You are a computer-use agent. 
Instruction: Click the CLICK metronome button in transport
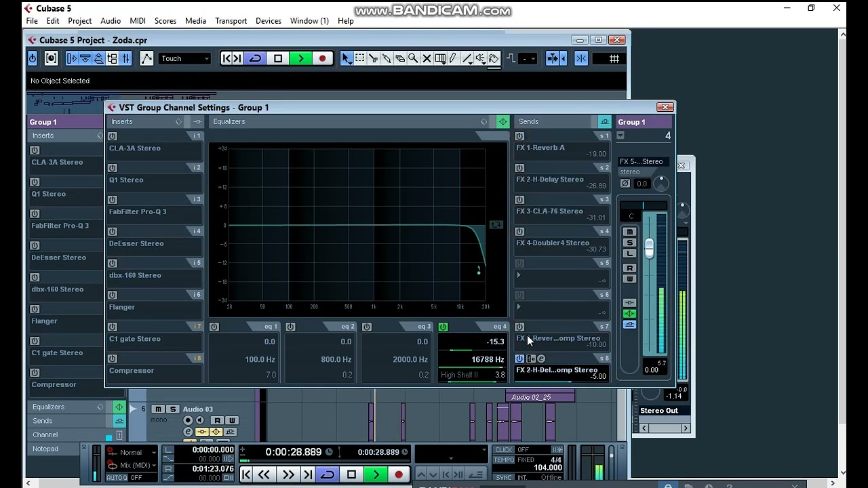(x=504, y=450)
